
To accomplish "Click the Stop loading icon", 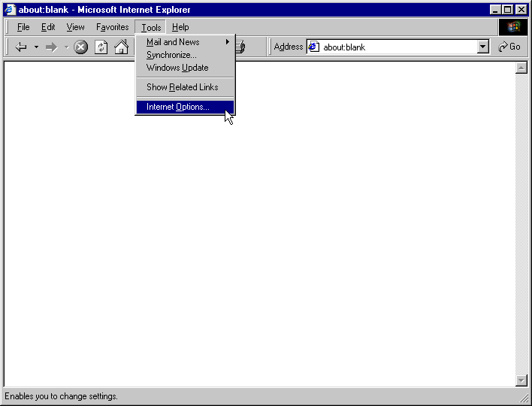I will 80,47.
